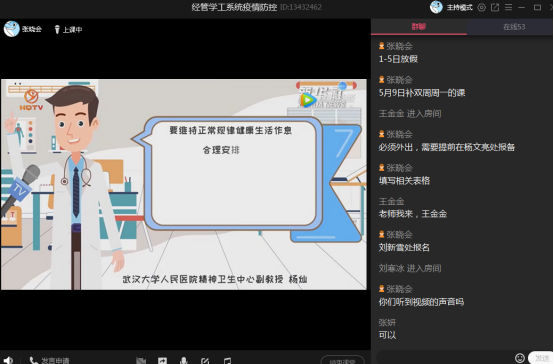554x364 pixels.
Task: Toggle the microphone icon
Action: click(184, 360)
